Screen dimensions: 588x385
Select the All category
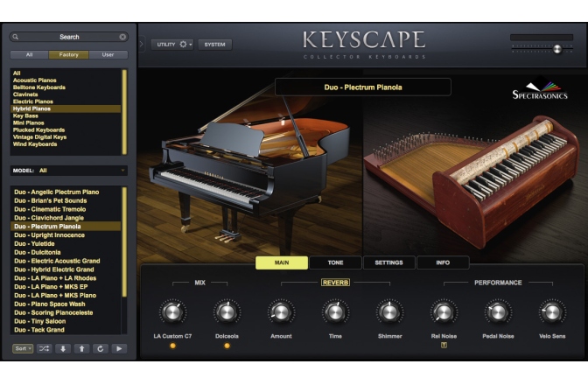pyautogui.click(x=66, y=73)
